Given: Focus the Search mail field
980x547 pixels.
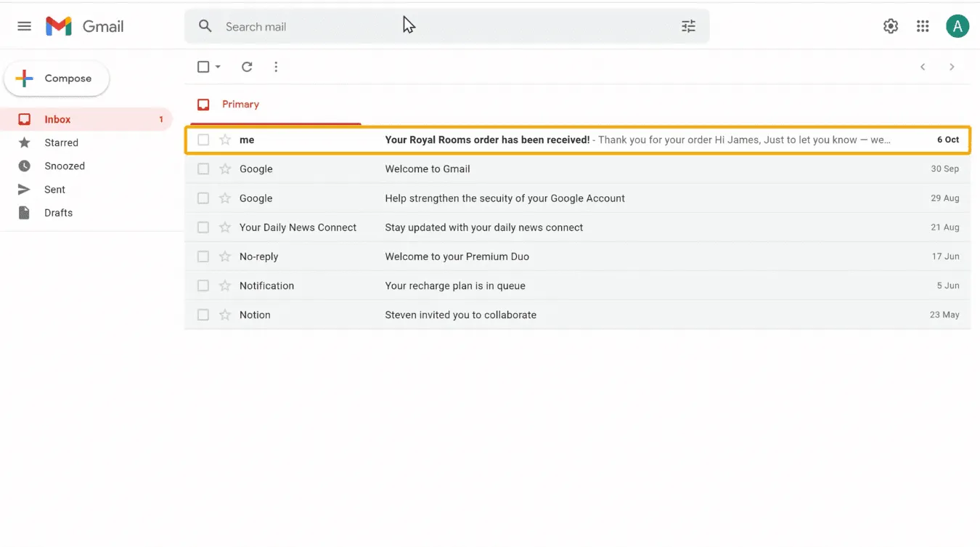Looking at the screenshot, I should tap(436, 26).
